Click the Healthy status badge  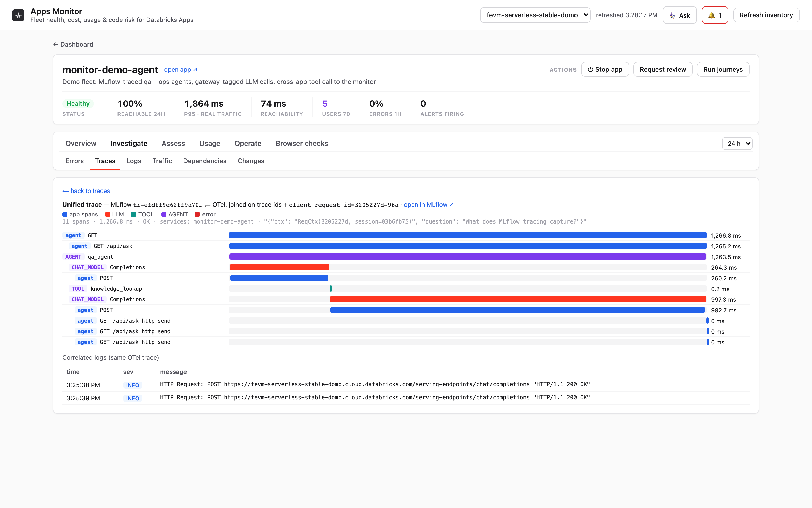tap(78, 103)
